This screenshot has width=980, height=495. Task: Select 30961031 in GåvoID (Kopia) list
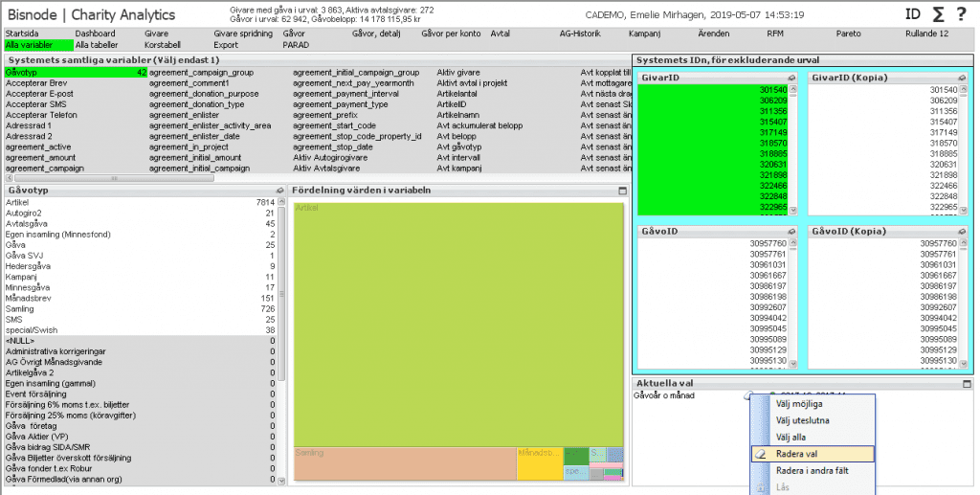coord(883,264)
